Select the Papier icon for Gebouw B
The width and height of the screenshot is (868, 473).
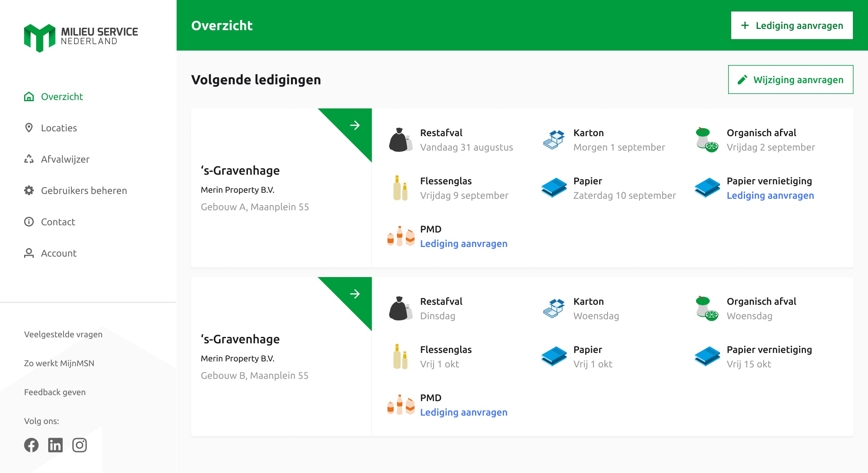pos(553,357)
